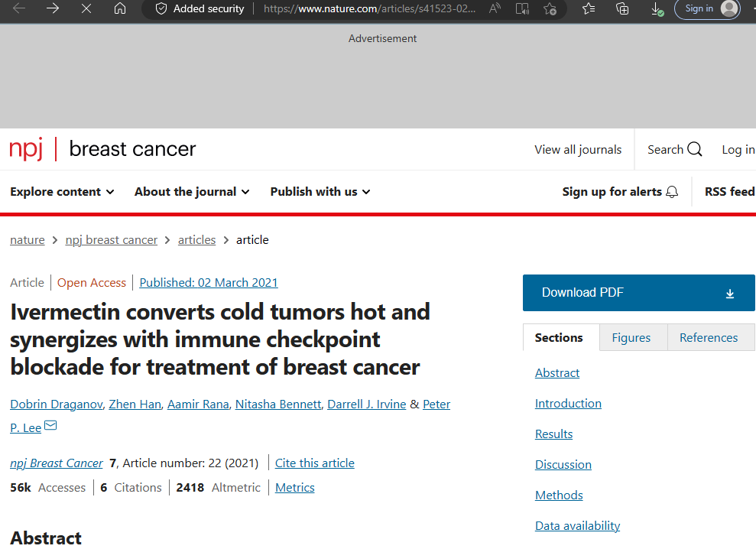Open author Nitasha Bennett link
Image resolution: width=756 pixels, height=549 pixels.
click(278, 404)
